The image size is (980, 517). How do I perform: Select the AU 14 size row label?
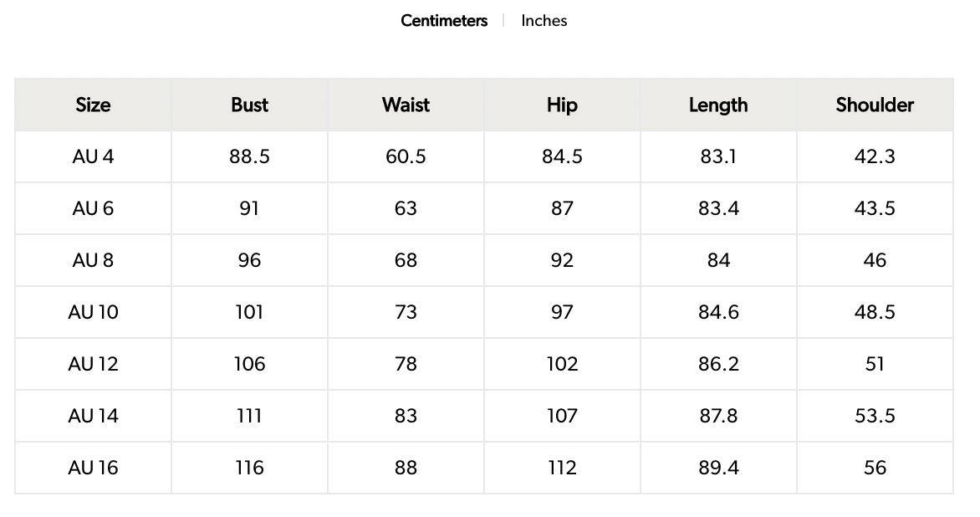tap(93, 416)
